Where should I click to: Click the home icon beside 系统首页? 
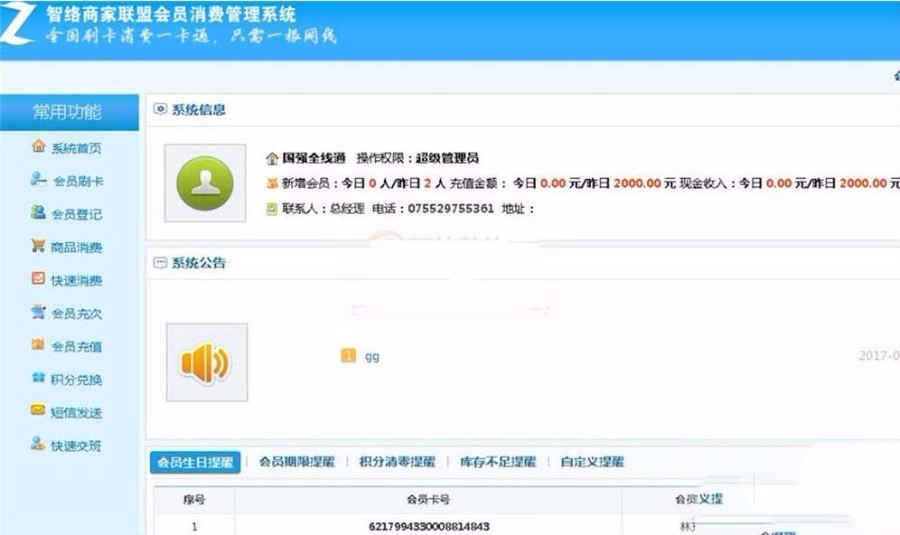click(x=39, y=147)
